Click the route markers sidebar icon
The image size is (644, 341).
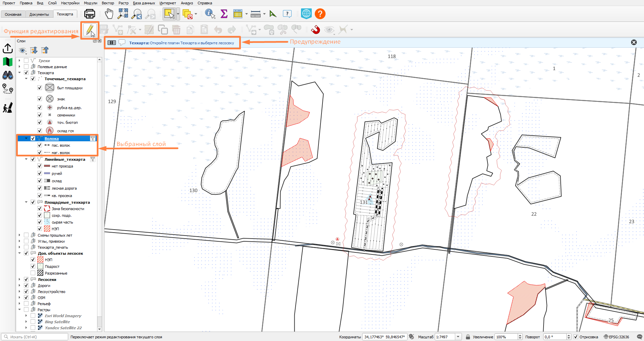tap(8, 89)
